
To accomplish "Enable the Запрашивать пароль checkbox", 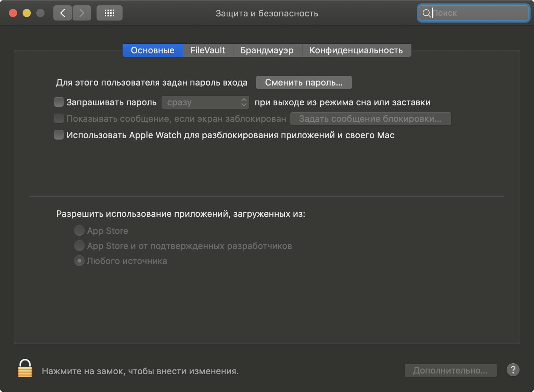I will pyautogui.click(x=59, y=102).
